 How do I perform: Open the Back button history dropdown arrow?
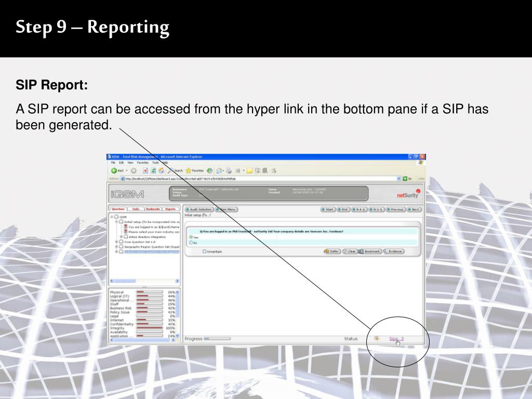pos(127,170)
